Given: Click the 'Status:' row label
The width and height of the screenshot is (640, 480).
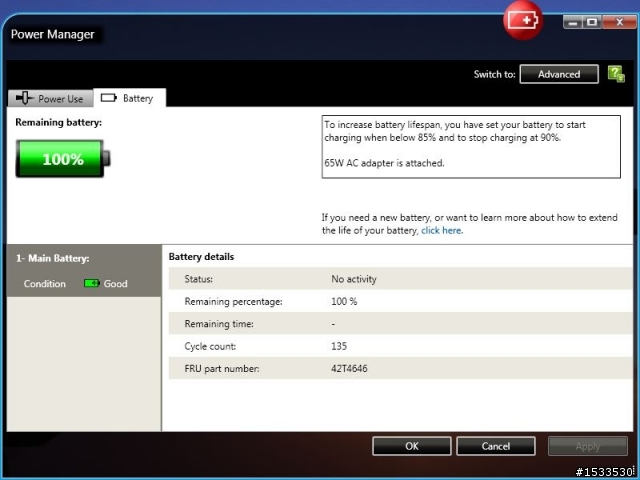Looking at the screenshot, I should [198, 279].
